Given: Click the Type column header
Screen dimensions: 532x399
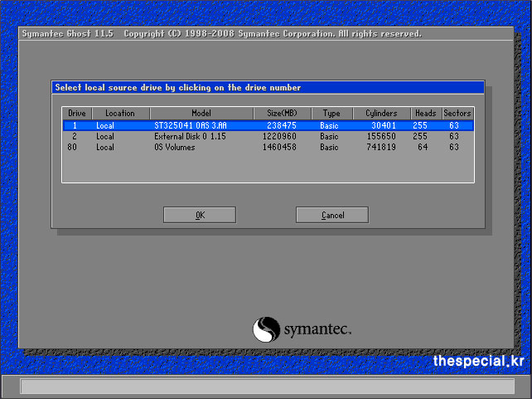Looking at the screenshot, I should [x=331, y=113].
